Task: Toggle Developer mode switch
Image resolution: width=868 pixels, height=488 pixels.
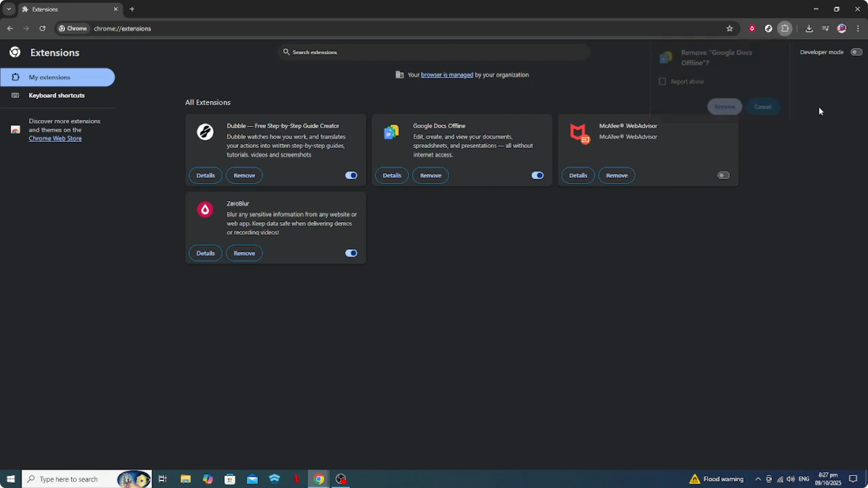Action: (856, 52)
